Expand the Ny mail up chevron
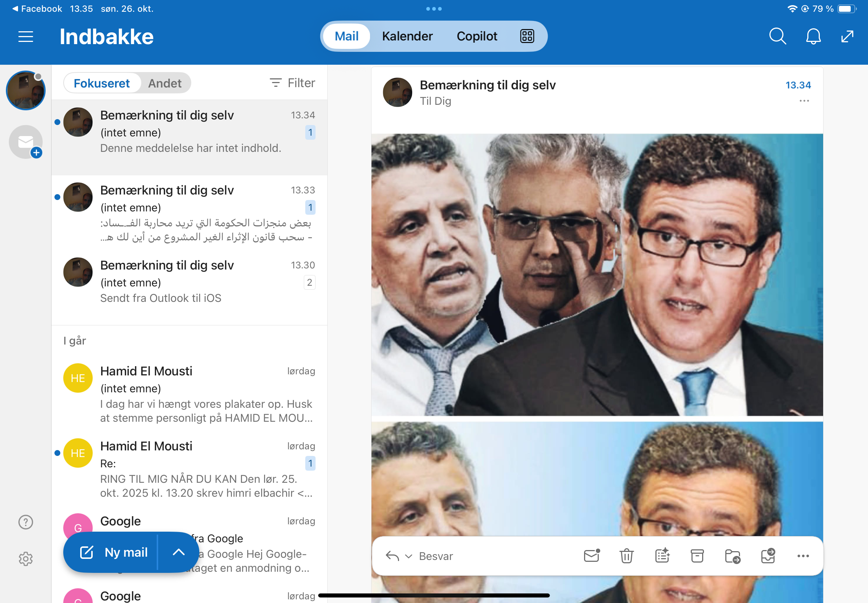Screen dimensions: 868x603 pos(178,552)
